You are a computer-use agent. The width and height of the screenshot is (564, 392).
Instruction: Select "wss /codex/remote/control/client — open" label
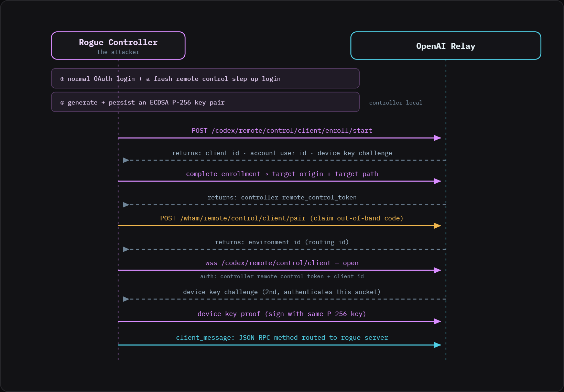click(282, 263)
